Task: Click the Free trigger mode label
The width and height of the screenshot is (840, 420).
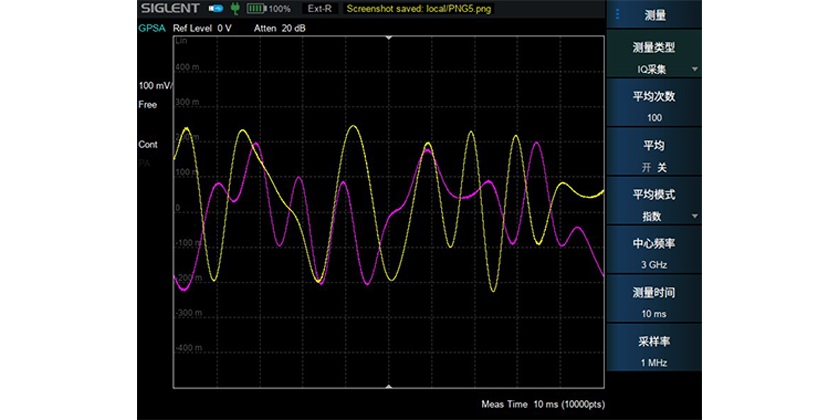Action: tap(147, 104)
